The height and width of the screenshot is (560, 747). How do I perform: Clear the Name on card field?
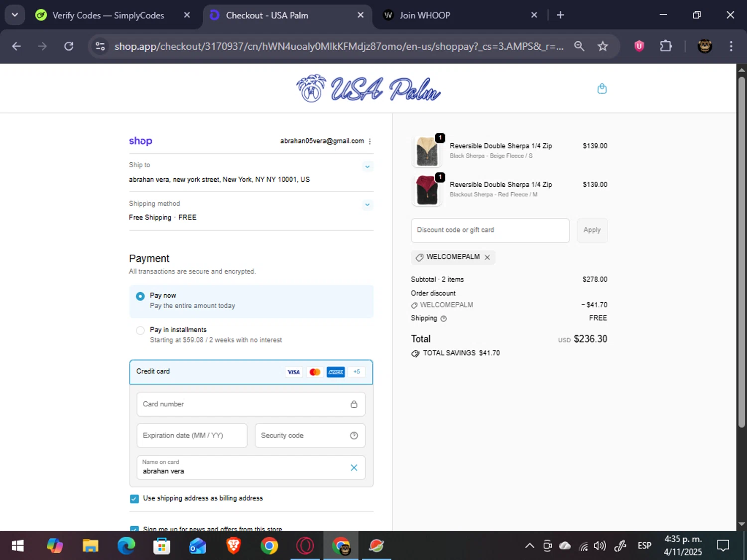354,467
